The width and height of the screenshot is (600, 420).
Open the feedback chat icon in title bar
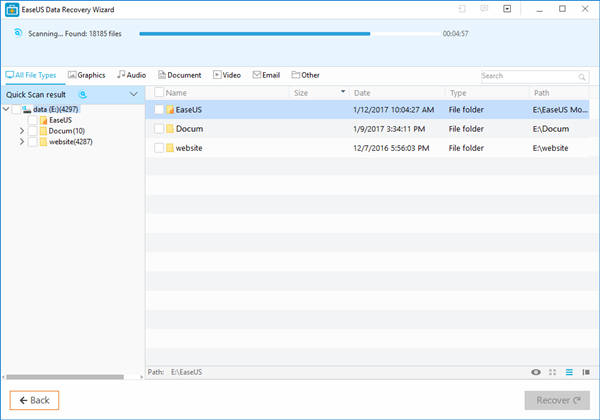coord(484,9)
